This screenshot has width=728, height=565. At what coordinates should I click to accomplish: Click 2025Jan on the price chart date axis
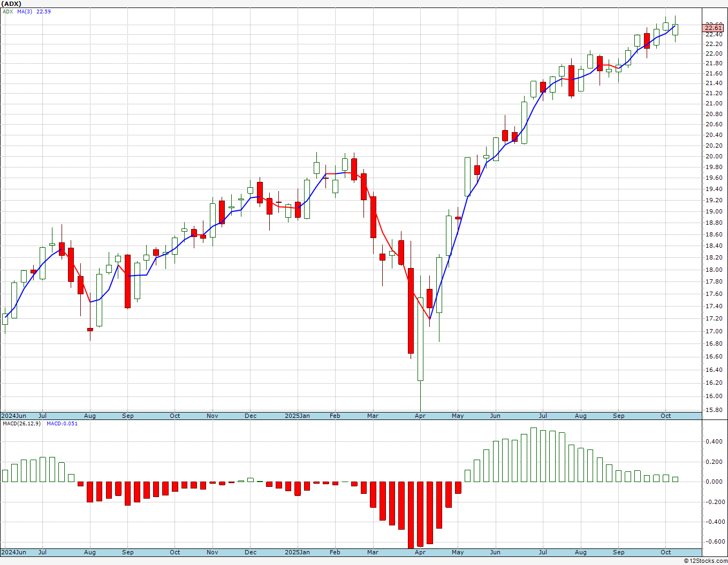pyautogui.click(x=297, y=416)
